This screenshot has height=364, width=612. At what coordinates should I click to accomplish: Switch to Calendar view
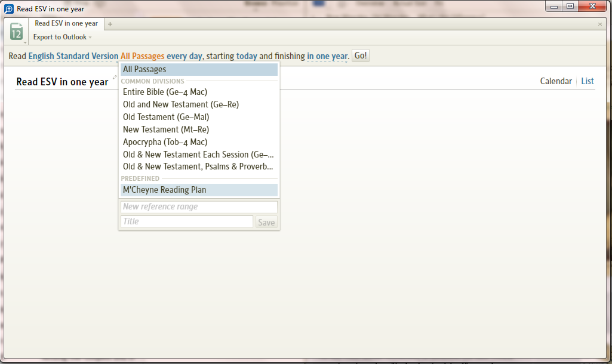point(556,81)
